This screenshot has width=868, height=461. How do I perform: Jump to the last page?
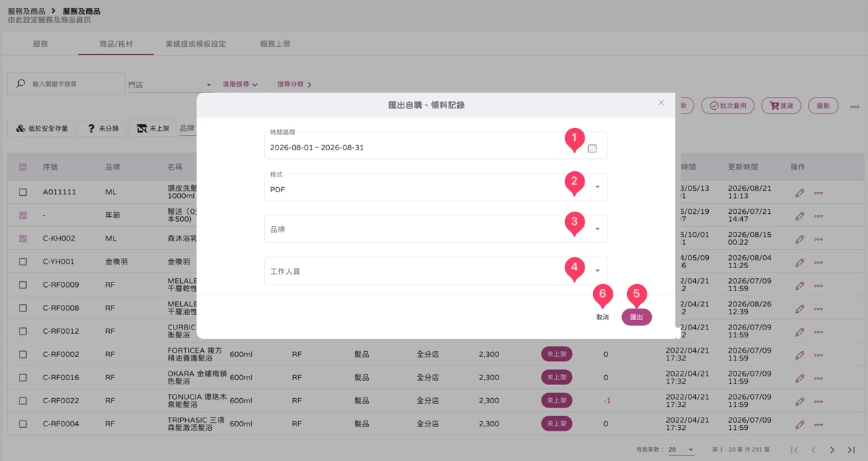click(x=851, y=449)
